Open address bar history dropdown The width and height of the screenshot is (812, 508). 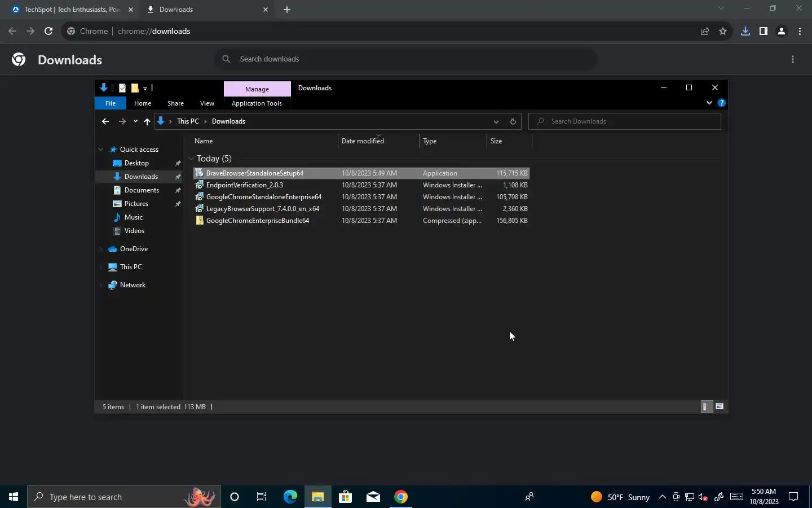pyautogui.click(x=496, y=121)
